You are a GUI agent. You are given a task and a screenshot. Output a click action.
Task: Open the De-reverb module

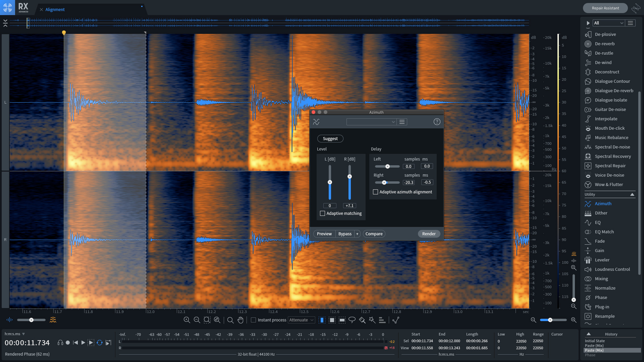(604, 44)
